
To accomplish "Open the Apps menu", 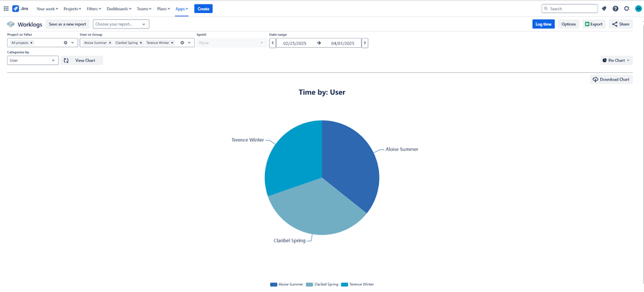I will [x=182, y=8].
